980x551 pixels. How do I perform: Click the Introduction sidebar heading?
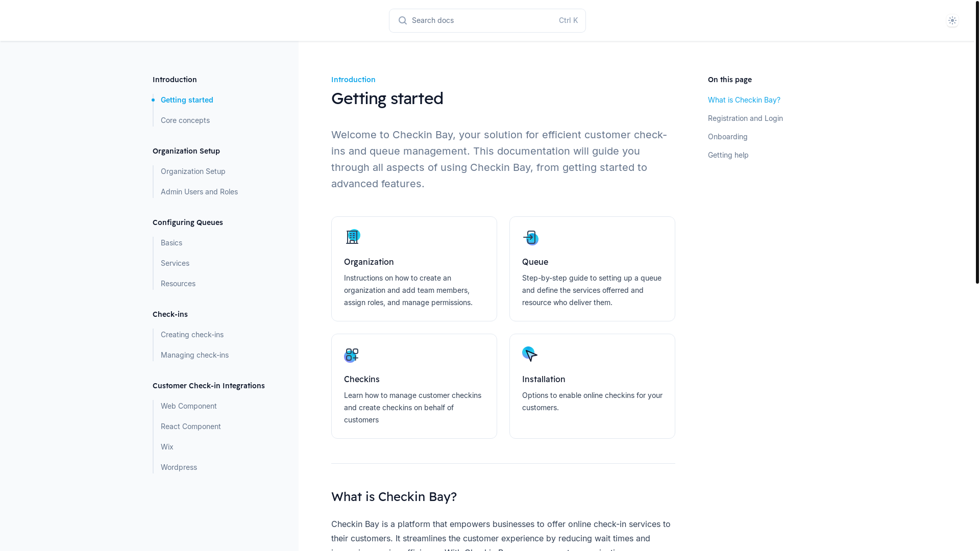[x=175, y=80]
